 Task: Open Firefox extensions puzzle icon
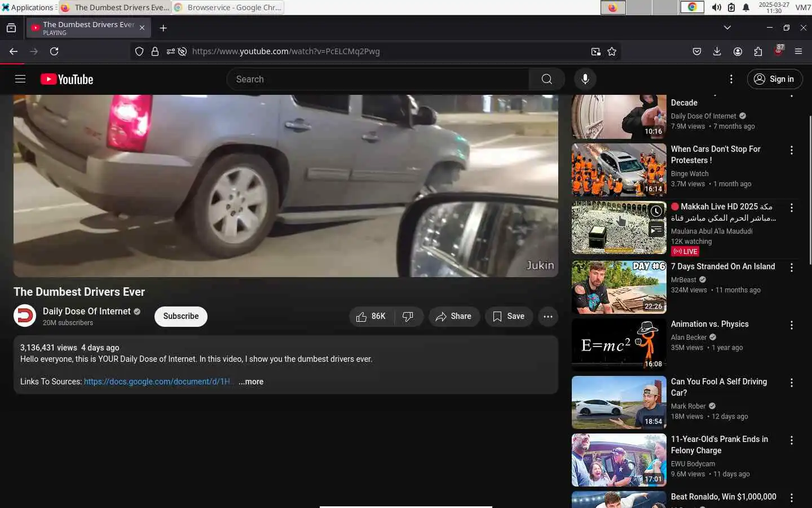[x=758, y=51]
